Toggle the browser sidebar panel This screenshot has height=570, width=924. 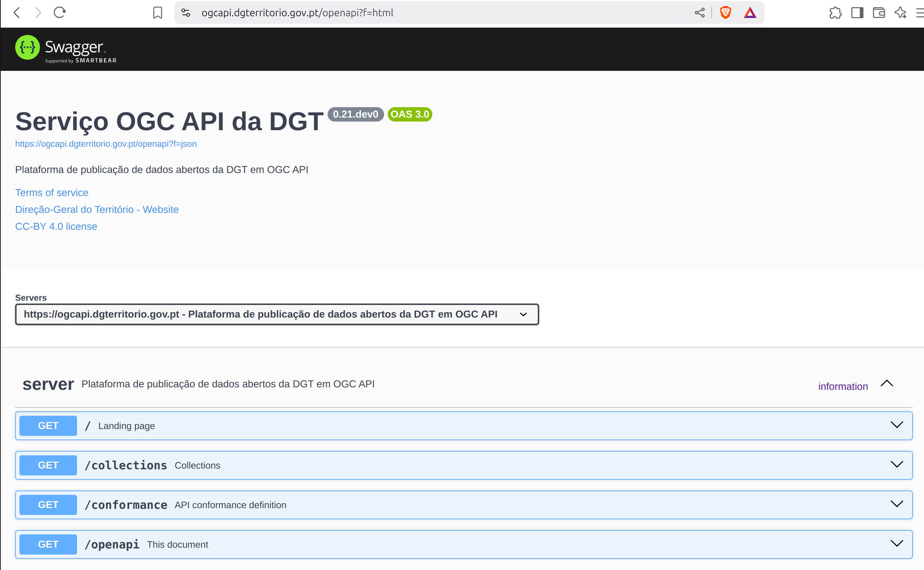click(856, 13)
